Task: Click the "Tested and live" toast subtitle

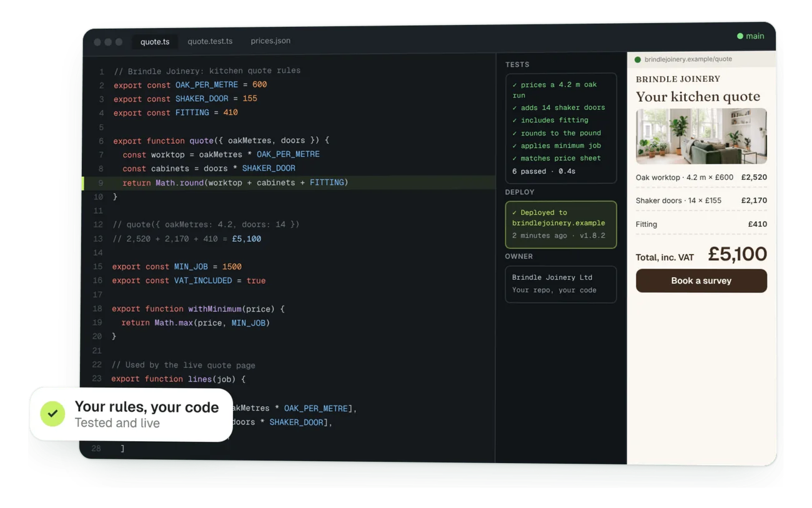Action: click(x=117, y=423)
